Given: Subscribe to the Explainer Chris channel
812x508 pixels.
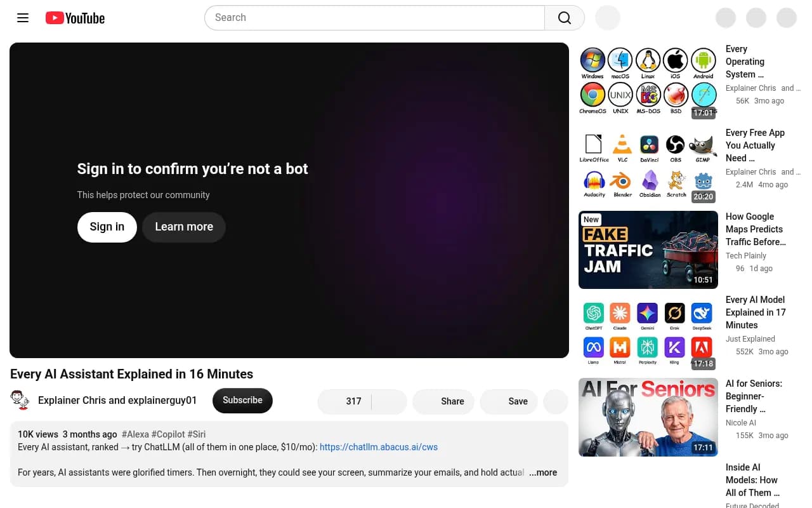Looking at the screenshot, I should [242, 401].
